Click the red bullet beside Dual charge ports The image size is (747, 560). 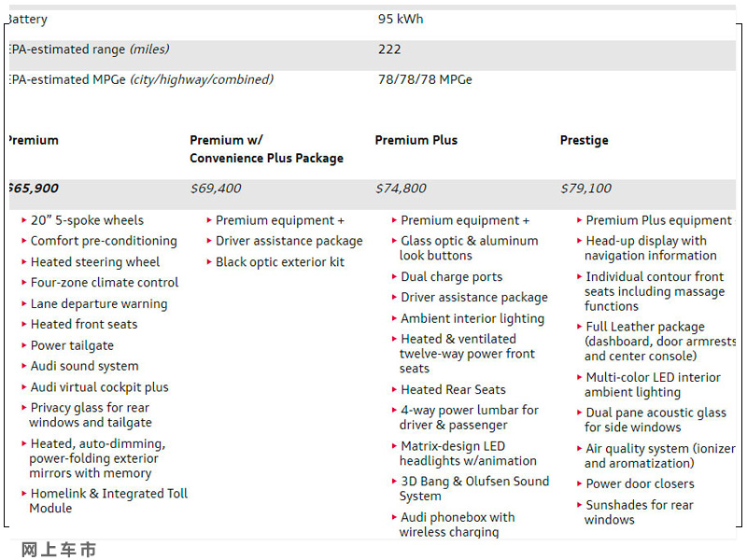[x=394, y=276]
